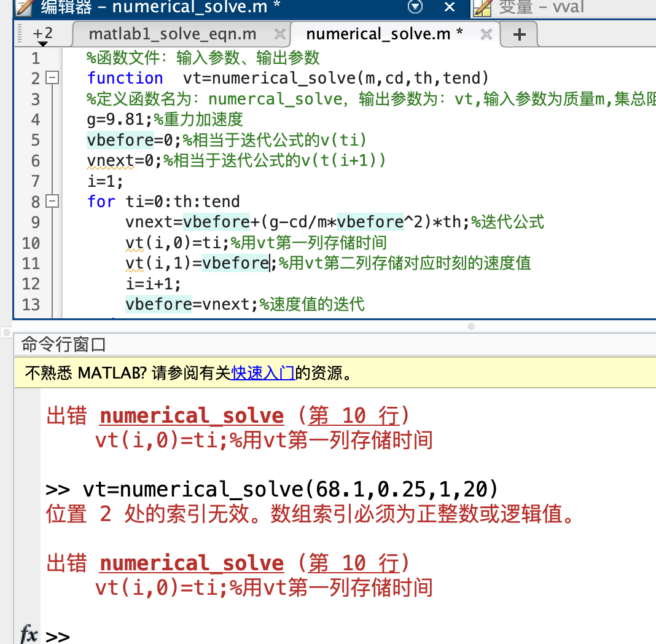Place cursor in vt(i,0)=ti; on line 10
656x644 pixels.
coord(178,243)
